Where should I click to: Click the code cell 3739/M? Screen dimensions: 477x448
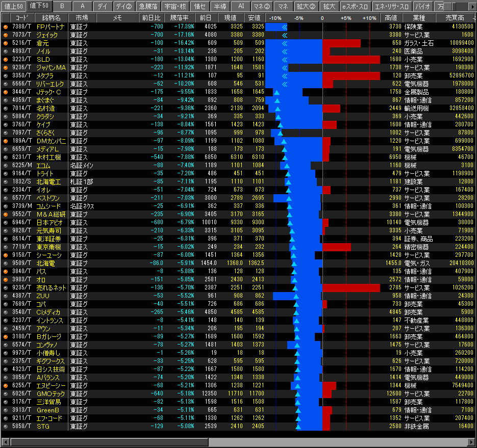click(x=22, y=206)
